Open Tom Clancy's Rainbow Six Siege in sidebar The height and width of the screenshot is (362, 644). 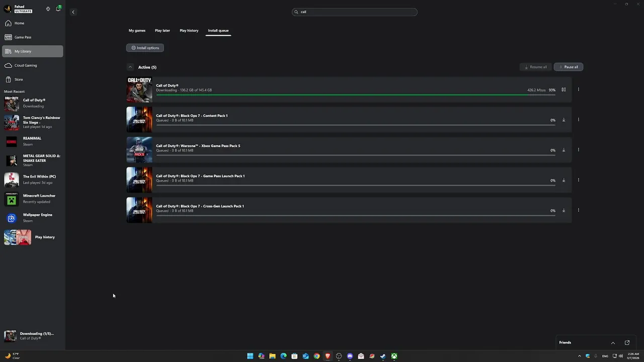33,122
